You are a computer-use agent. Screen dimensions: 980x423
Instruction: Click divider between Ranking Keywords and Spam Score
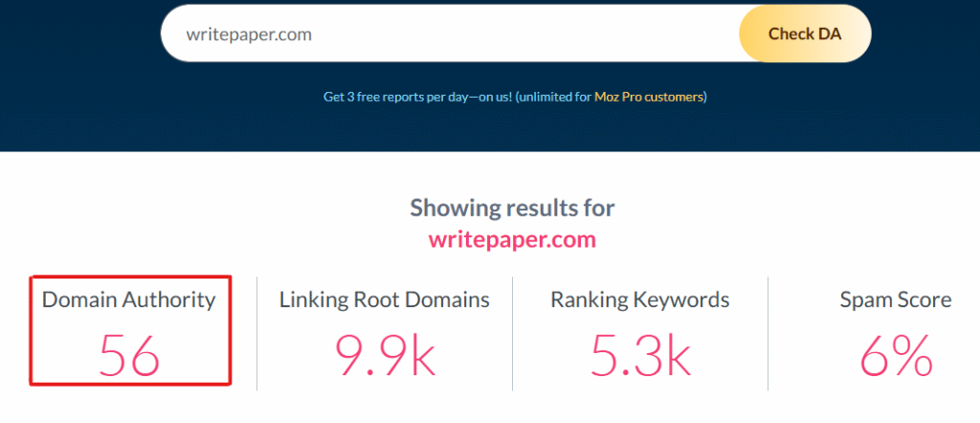[768, 333]
